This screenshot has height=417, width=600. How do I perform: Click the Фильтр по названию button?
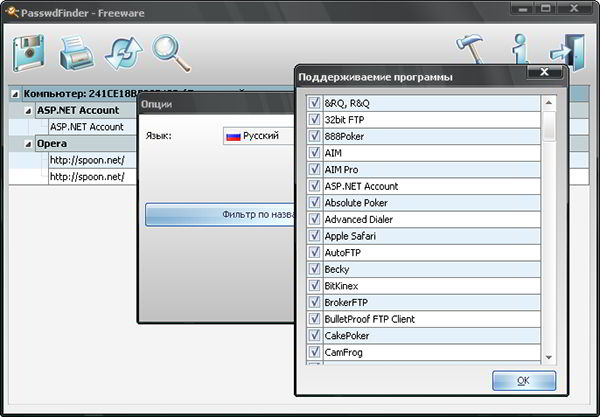[x=220, y=215]
